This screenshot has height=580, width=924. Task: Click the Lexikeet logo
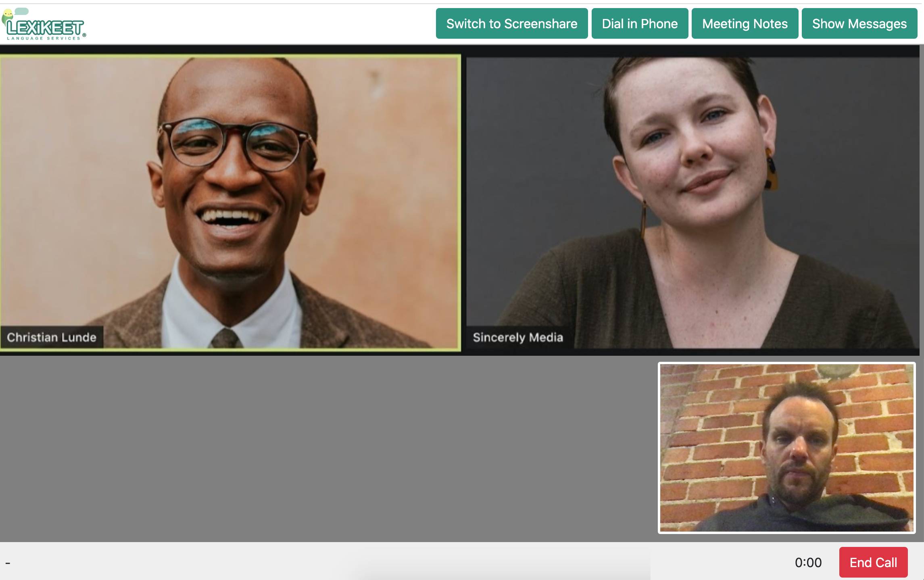click(x=44, y=24)
